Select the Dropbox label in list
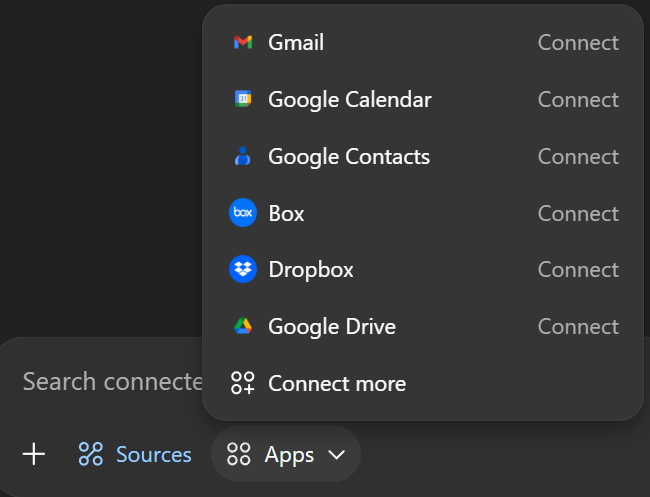The image size is (650, 497). [311, 270]
